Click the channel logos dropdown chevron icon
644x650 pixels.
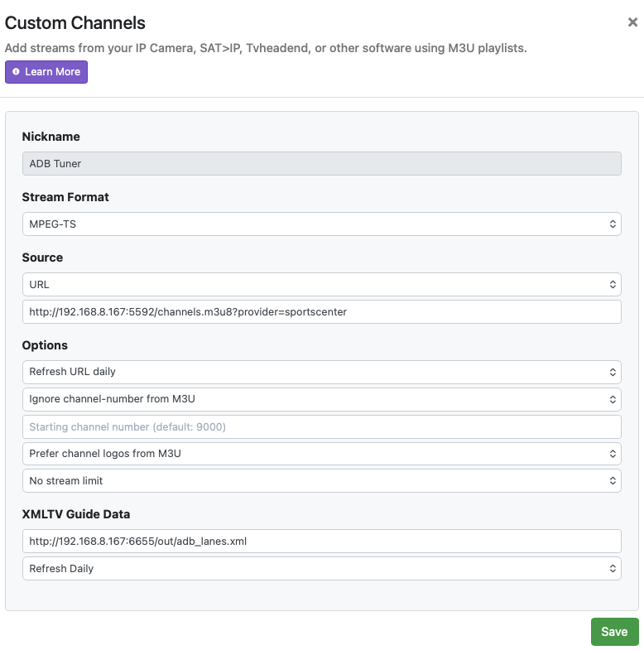613,454
